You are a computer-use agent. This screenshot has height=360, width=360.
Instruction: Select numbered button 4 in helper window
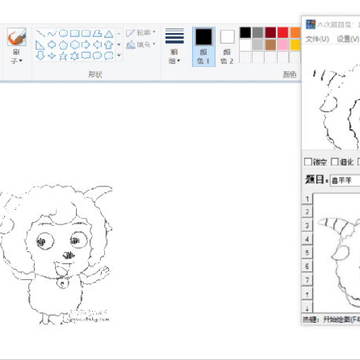click(x=307, y=239)
